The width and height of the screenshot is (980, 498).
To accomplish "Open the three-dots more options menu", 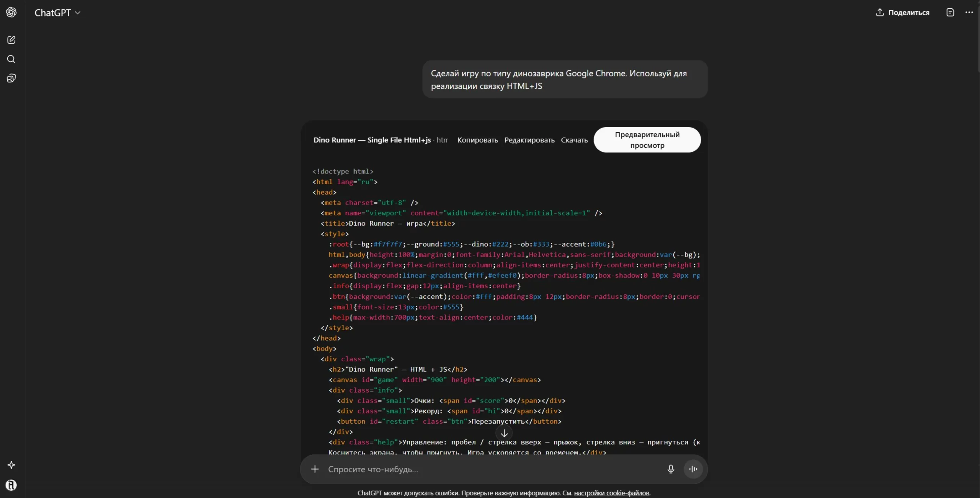I will 969,12.
